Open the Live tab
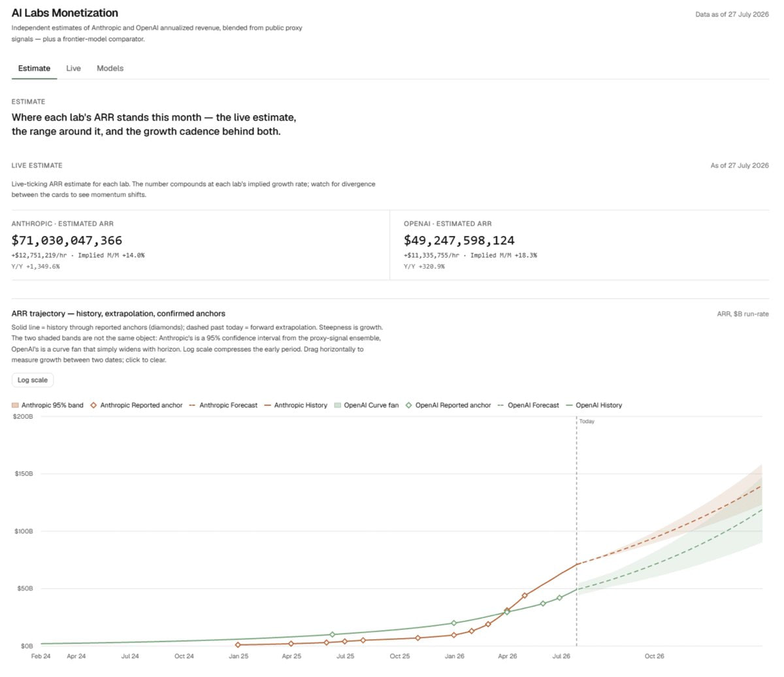 [74, 68]
